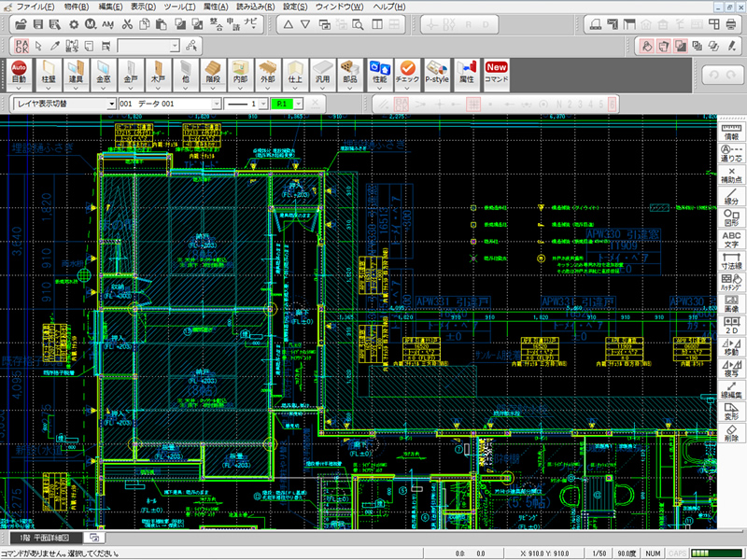Open the 物件(B) menu
Viewport: 747px width, 560px height.
tap(77, 7)
